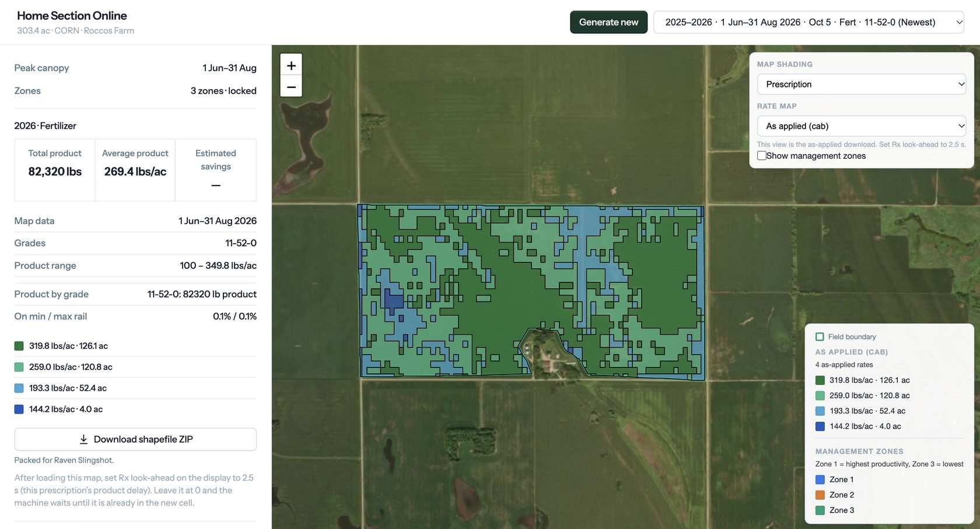Click the Product range 100 – 349.8 lbs/ac value
This screenshot has height=529, width=980.
pyautogui.click(x=218, y=265)
